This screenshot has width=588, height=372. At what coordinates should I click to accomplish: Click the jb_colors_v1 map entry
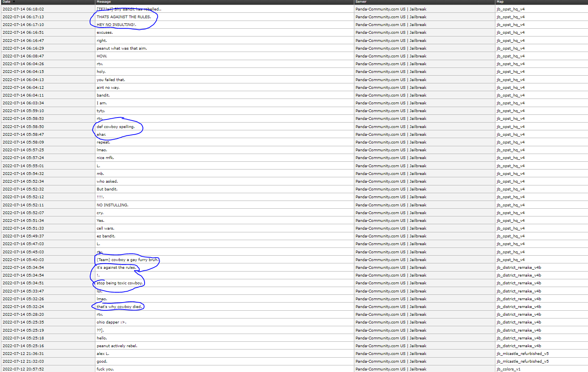[x=509, y=369]
